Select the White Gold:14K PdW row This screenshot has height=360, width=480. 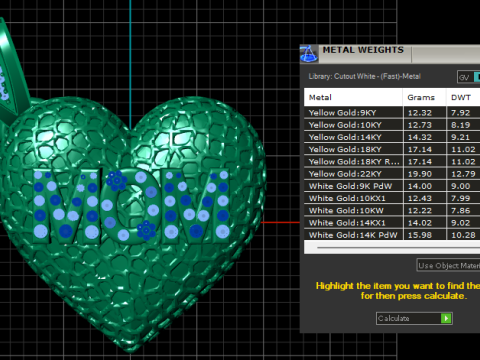pyautogui.click(x=392, y=235)
